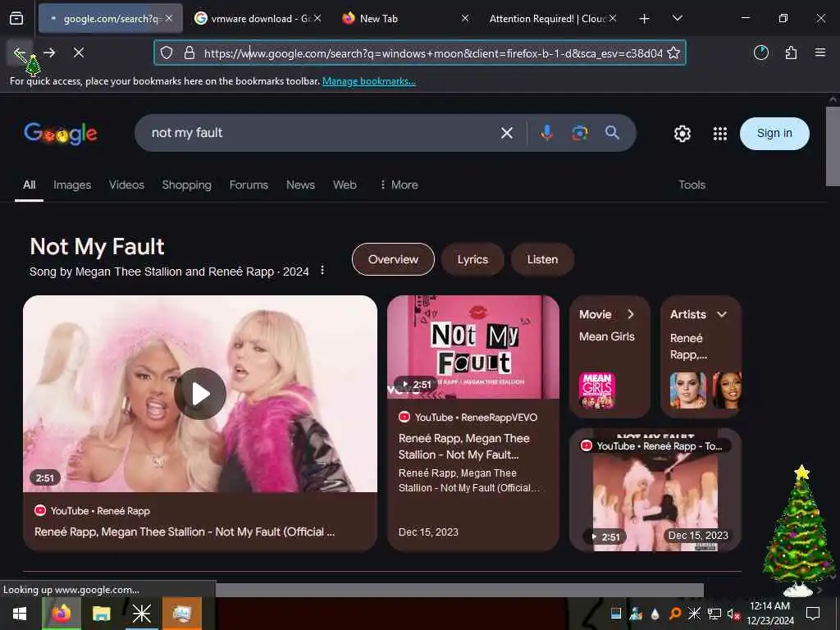Open more options beside song subtitle
Image resolution: width=840 pixels, height=630 pixels.
coord(322,270)
